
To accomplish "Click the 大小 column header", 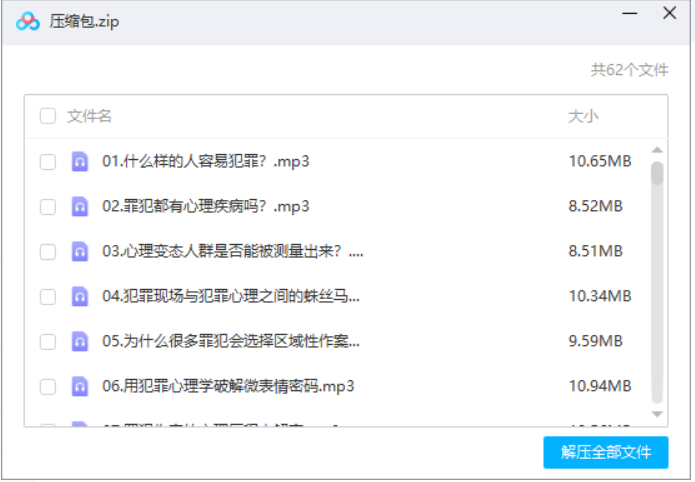I will 583,116.
